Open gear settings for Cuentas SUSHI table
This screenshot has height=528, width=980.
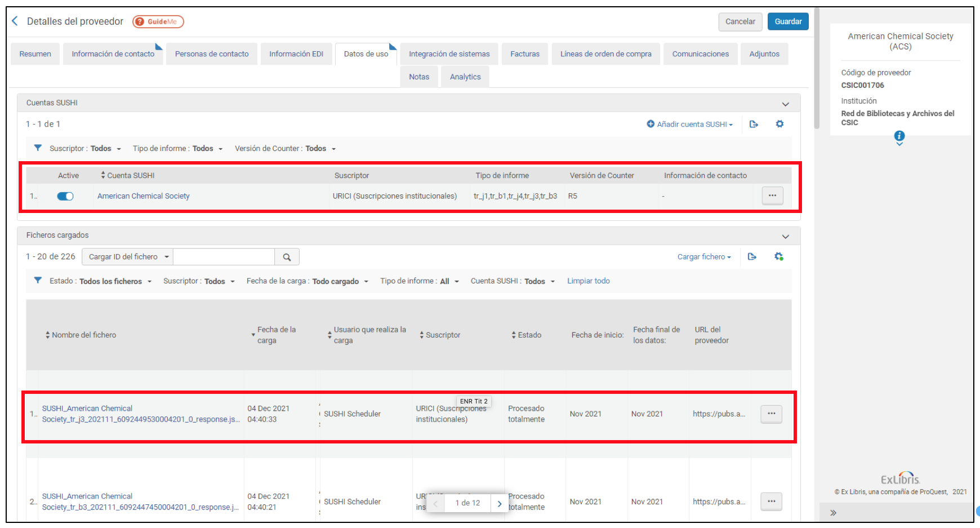tap(779, 124)
